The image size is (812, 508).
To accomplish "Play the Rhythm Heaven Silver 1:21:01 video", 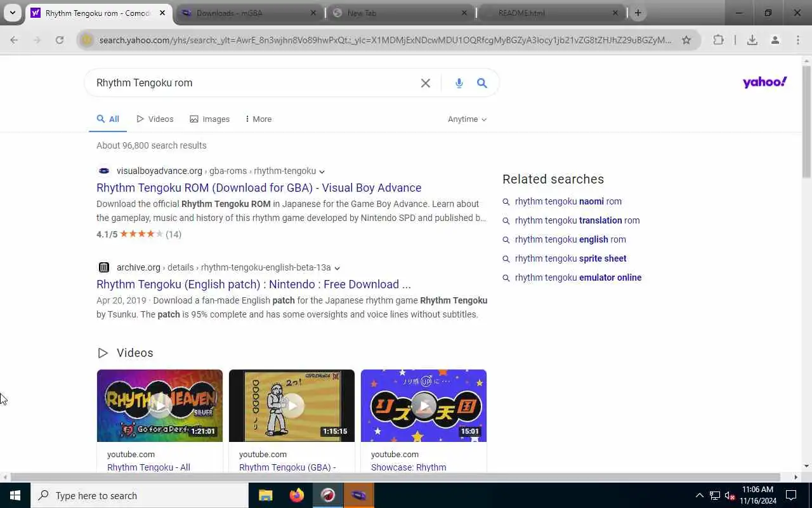I will (x=160, y=406).
